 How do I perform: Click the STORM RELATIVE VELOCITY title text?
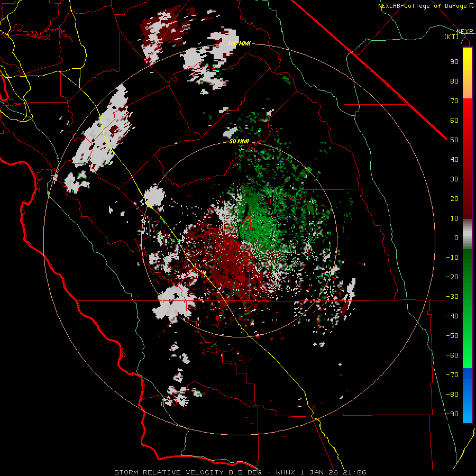(169, 472)
